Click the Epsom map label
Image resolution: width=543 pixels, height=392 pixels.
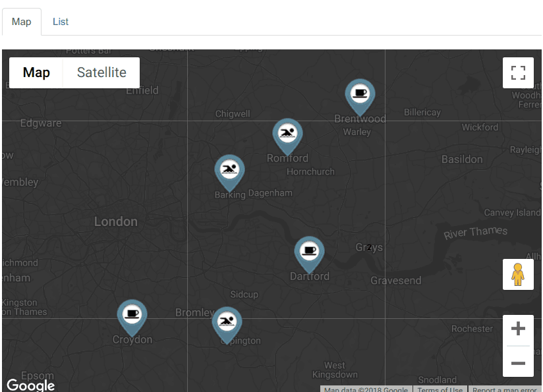38,376
